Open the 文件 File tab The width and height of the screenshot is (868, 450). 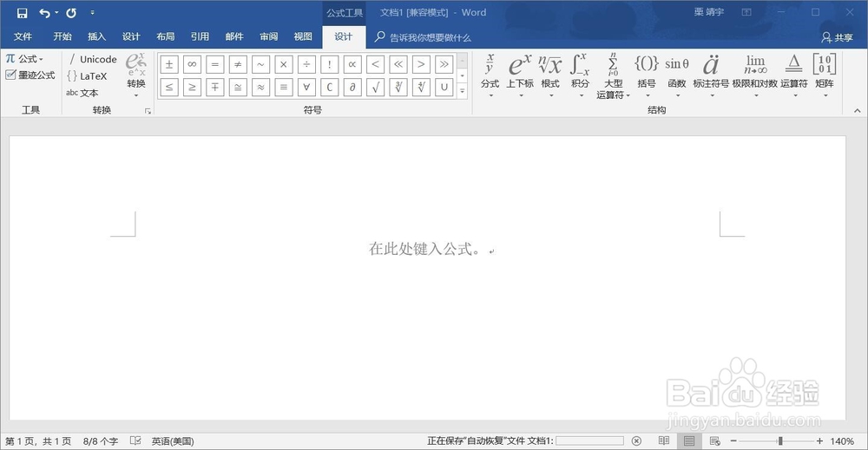click(23, 36)
